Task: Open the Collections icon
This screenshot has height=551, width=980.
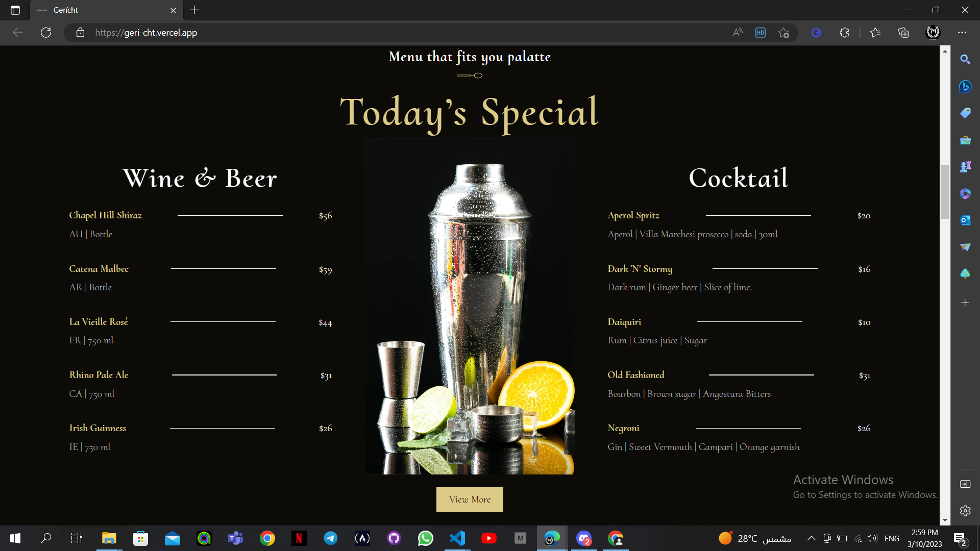Action: coord(903,33)
